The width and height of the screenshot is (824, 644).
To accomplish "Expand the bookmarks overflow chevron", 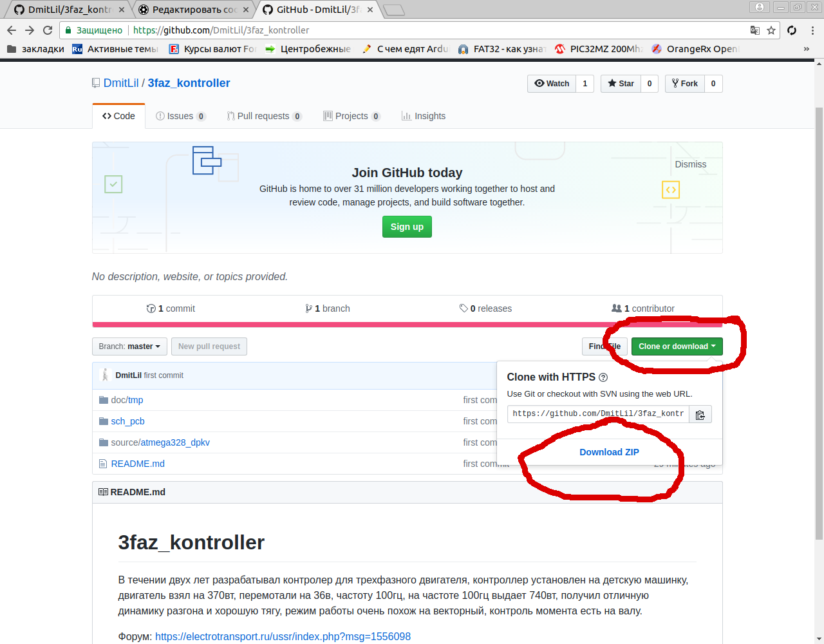I will (806, 49).
